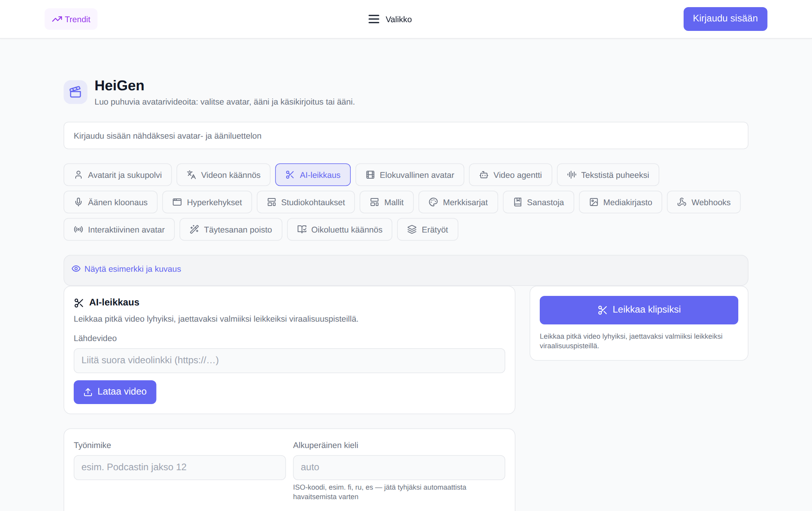
Task: Click the description below Leikkaa klipsiksi button
Action: coord(631,341)
